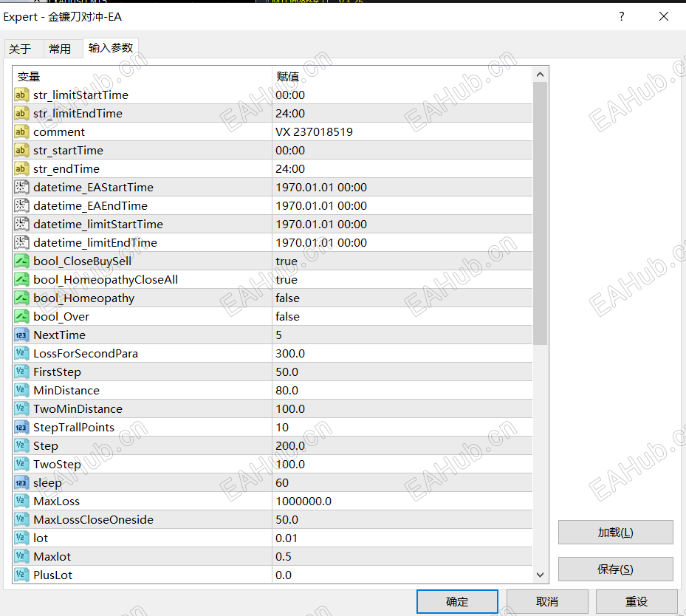
Task: Click the integer icon beside StepTrallPoints
Action: [x=21, y=428]
